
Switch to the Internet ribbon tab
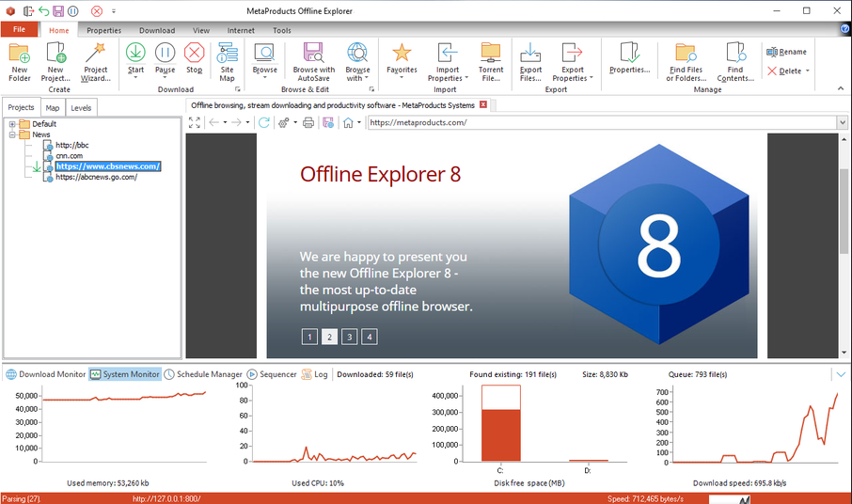241,30
